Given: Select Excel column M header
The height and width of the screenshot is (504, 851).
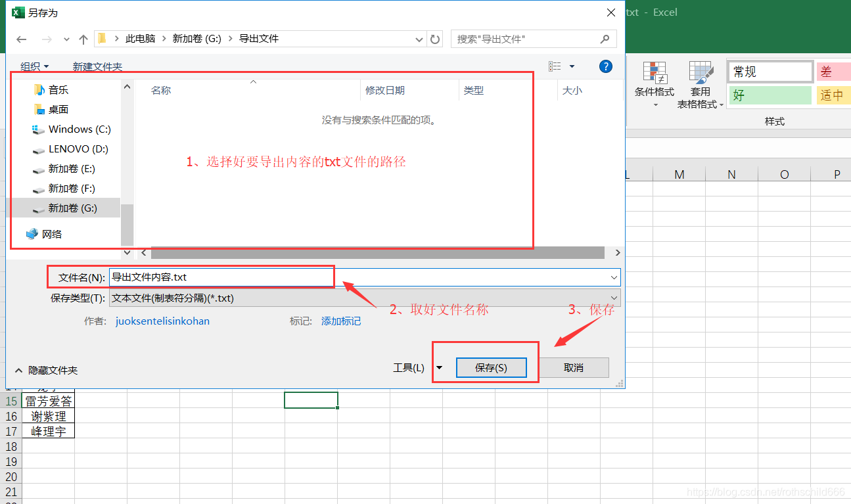Looking at the screenshot, I should click(x=679, y=174).
